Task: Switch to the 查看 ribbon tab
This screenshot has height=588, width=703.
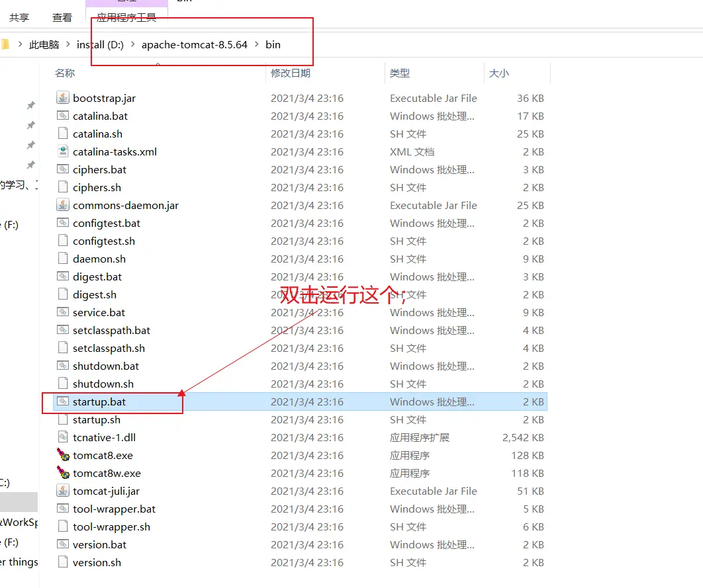Action: 62,18
